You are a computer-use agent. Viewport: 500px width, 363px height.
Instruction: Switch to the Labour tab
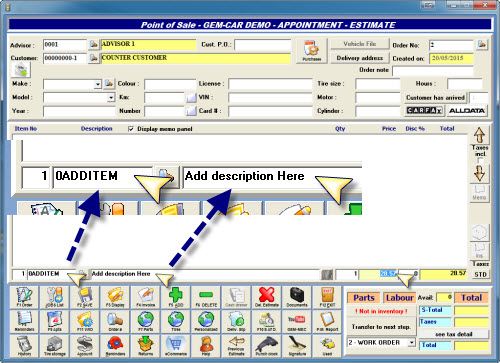[399, 298]
